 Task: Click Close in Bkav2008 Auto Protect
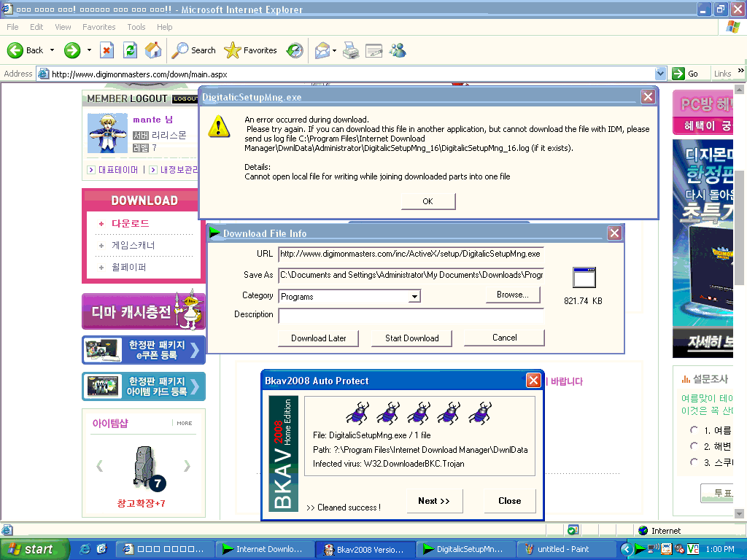coord(510,501)
